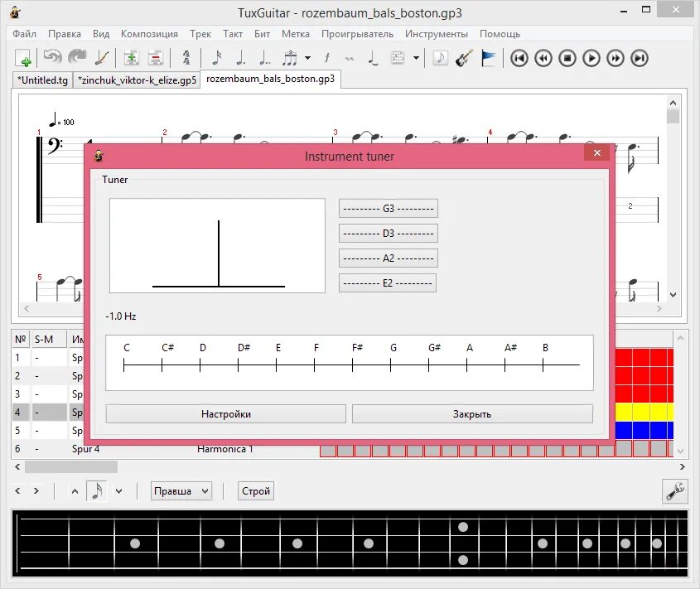Click the tuplet division icon
The height and width of the screenshot is (589, 700).
pyautogui.click(x=290, y=58)
